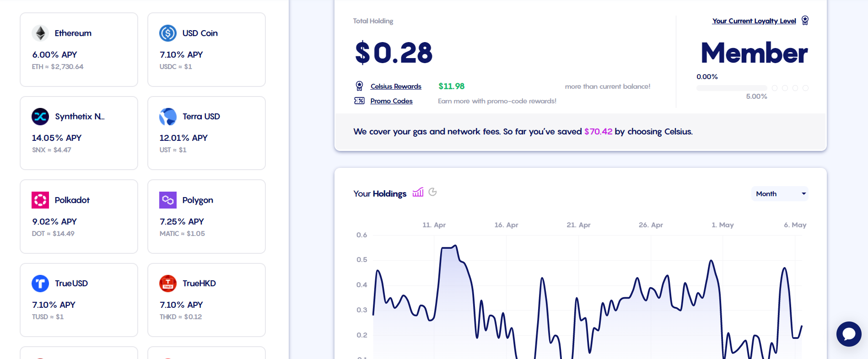This screenshot has width=868, height=359.
Task: Click the Promo Codes ticket icon
Action: click(359, 101)
